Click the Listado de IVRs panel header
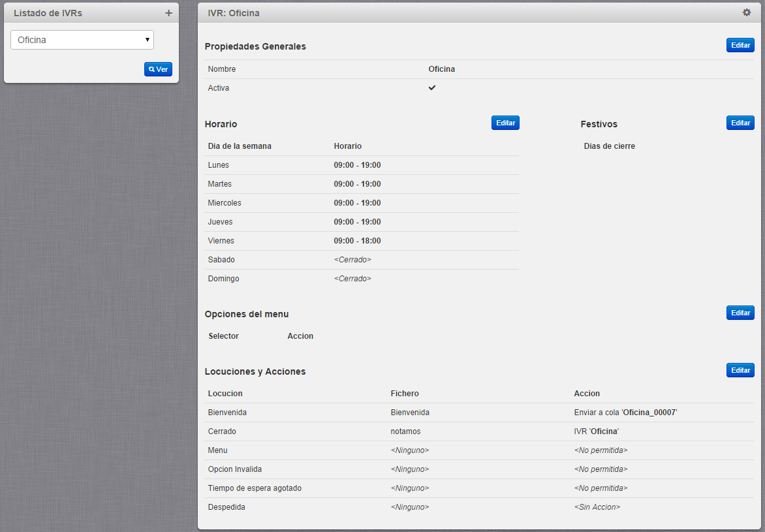765x532 pixels. (48, 13)
